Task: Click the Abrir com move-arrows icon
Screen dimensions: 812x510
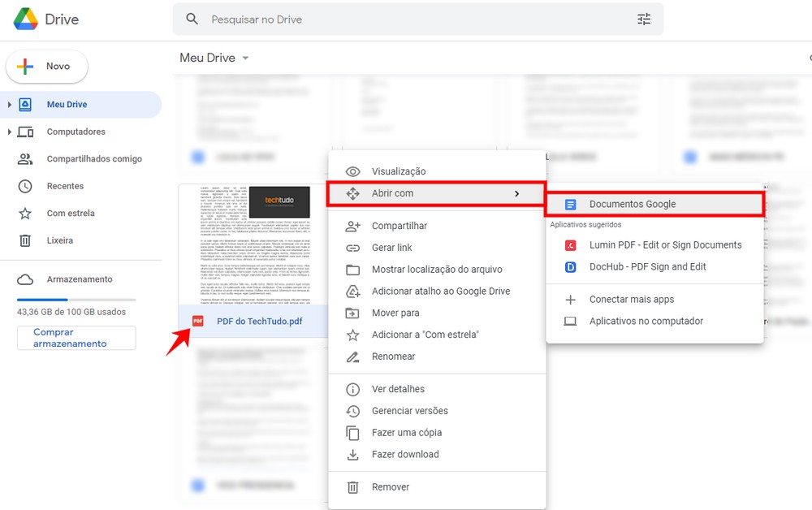Action: coord(352,193)
